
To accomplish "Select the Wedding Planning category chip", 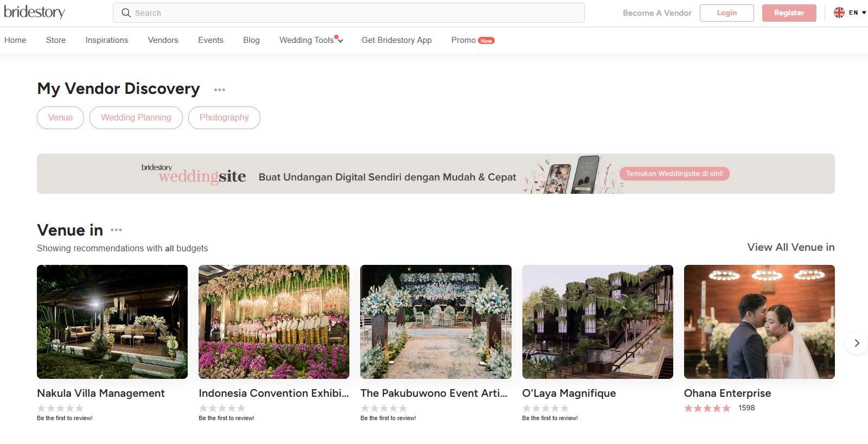I will tap(136, 118).
